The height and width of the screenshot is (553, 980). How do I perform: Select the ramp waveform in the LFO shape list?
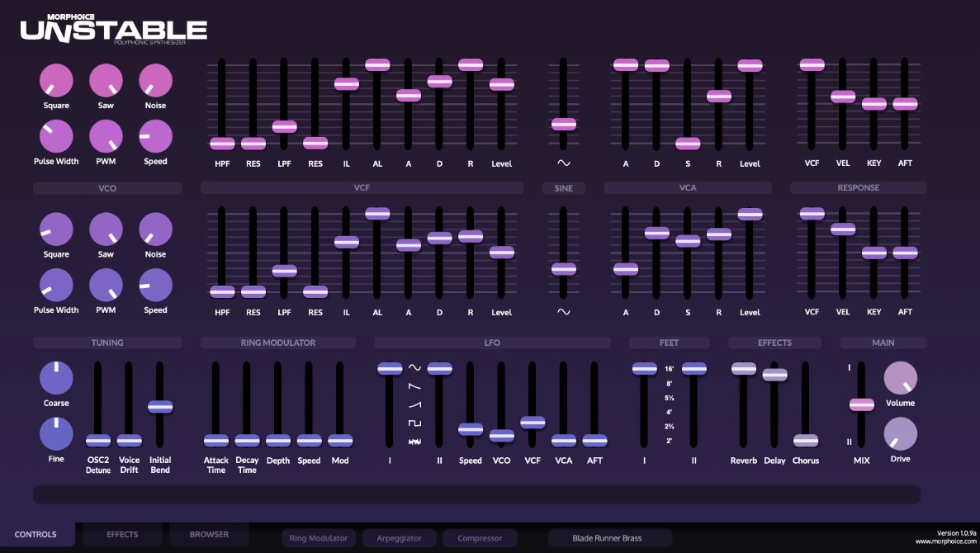[414, 405]
